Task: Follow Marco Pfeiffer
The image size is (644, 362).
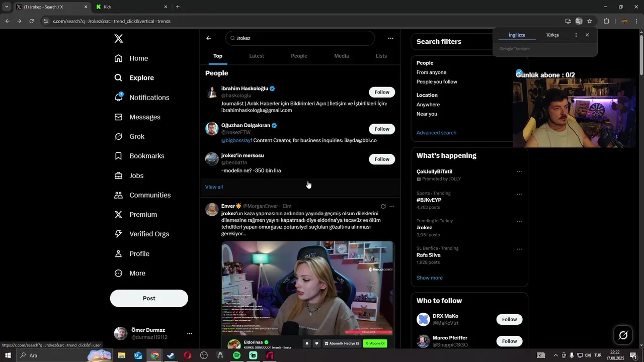Action: pyautogui.click(x=509, y=341)
